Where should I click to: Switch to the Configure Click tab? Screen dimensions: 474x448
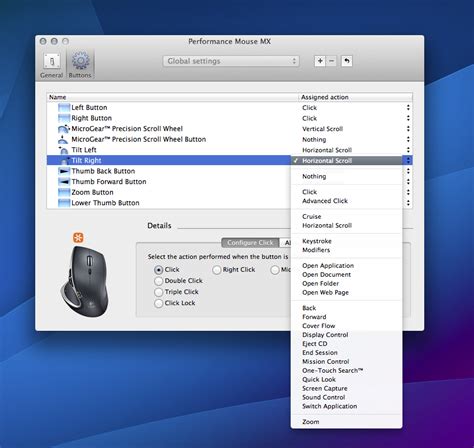coord(250,243)
